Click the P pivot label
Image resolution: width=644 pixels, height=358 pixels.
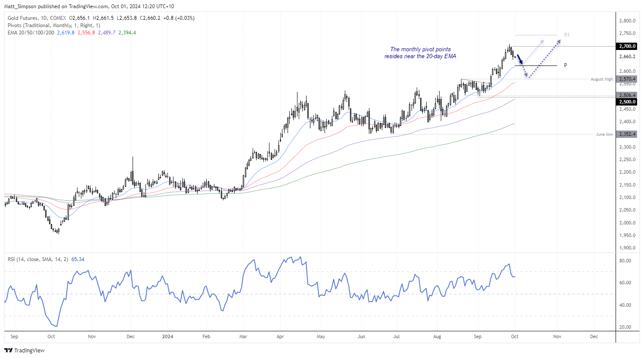point(565,65)
